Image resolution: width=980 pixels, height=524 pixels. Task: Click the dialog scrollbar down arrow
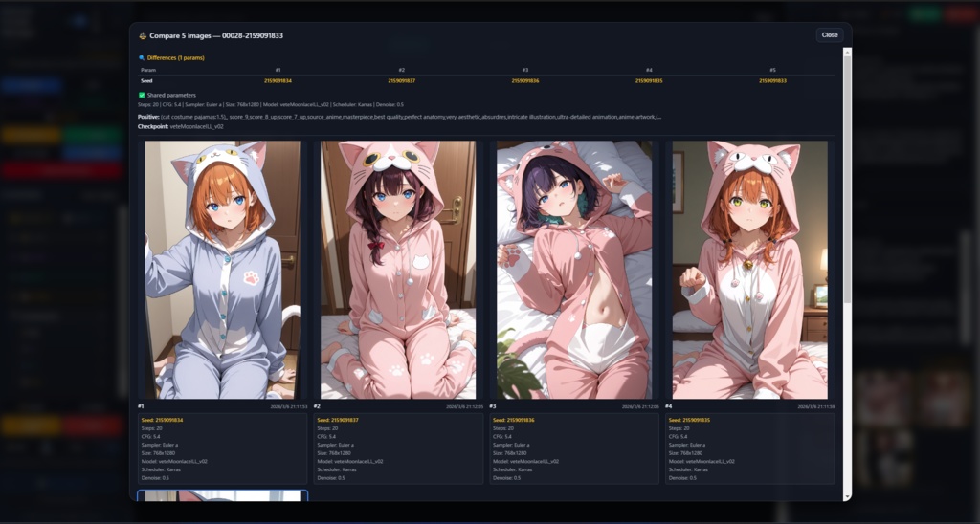[x=848, y=496]
